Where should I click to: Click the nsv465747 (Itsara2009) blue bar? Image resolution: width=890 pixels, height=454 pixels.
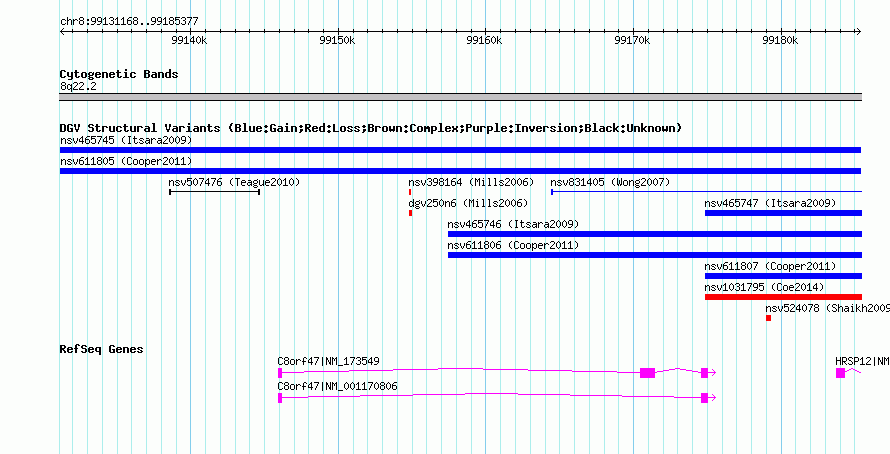(783, 213)
